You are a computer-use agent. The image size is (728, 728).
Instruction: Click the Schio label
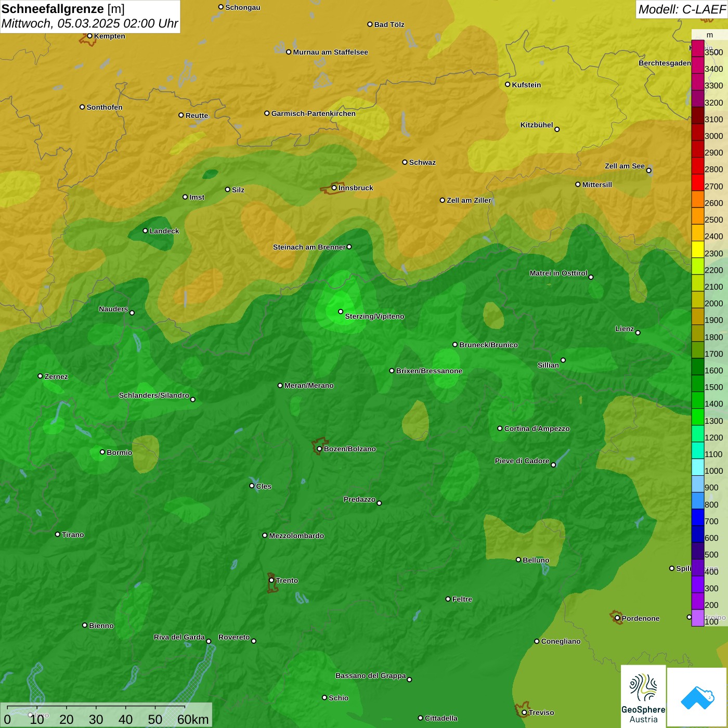pos(339,698)
